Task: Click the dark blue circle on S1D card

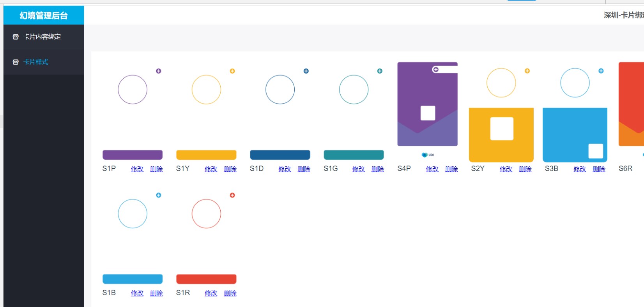Action: point(280,90)
